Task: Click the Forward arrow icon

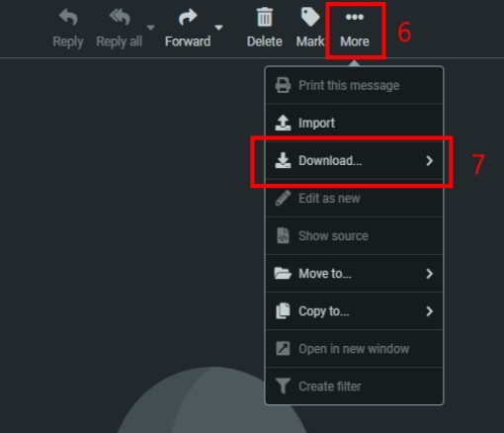Action: coord(188,17)
